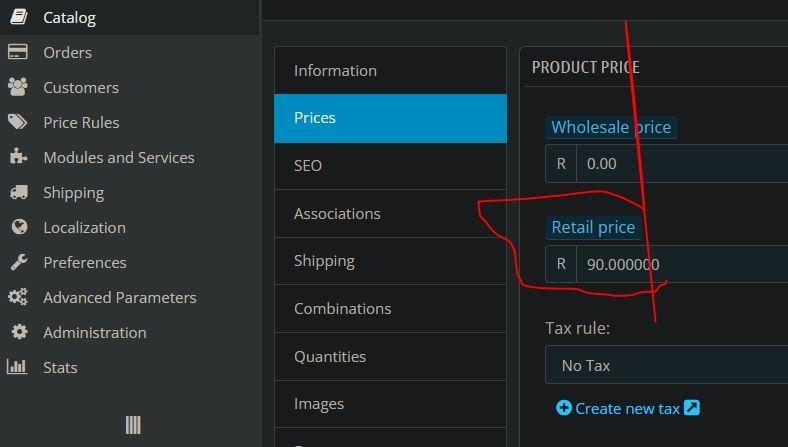Click the Advanced Parameters gears icon

coord(18,297)
